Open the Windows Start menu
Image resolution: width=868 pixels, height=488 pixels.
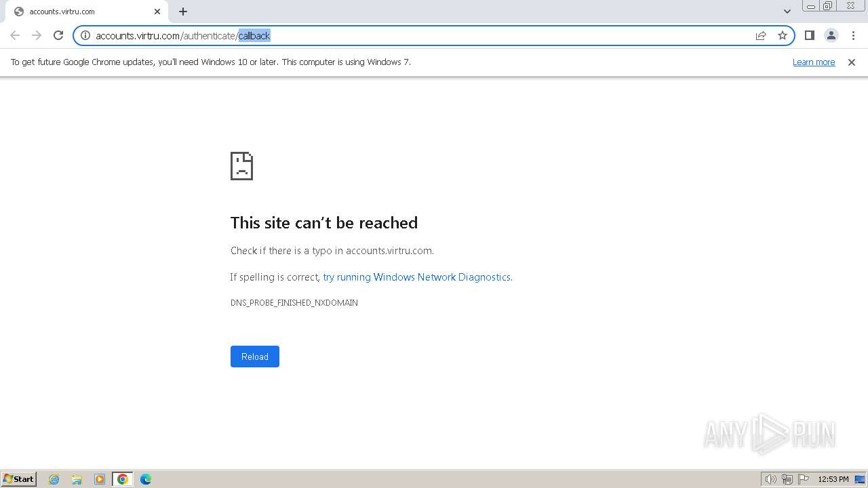coord(19,479)
